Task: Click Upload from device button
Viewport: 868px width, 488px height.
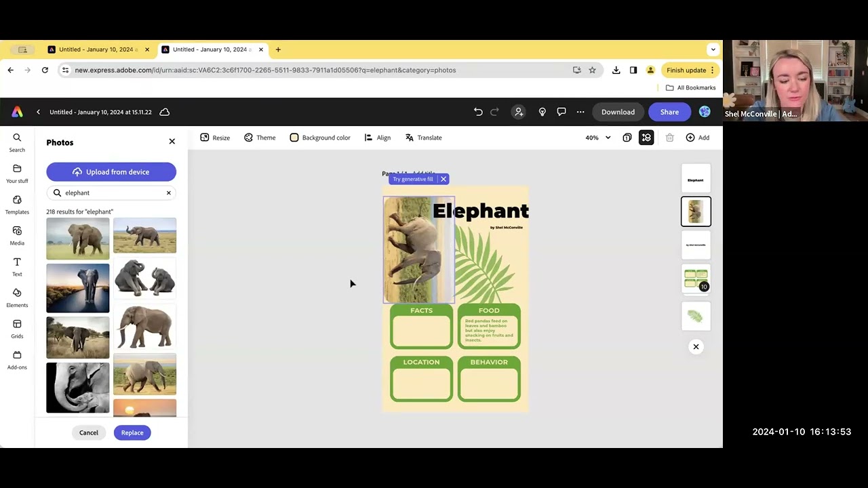Action: pyautogui.click(x=111, y=172)
